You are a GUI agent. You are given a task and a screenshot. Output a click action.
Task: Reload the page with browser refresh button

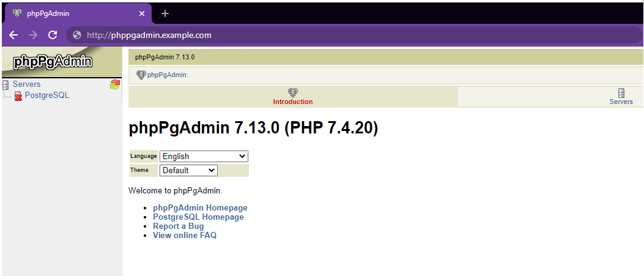(53, 35)
